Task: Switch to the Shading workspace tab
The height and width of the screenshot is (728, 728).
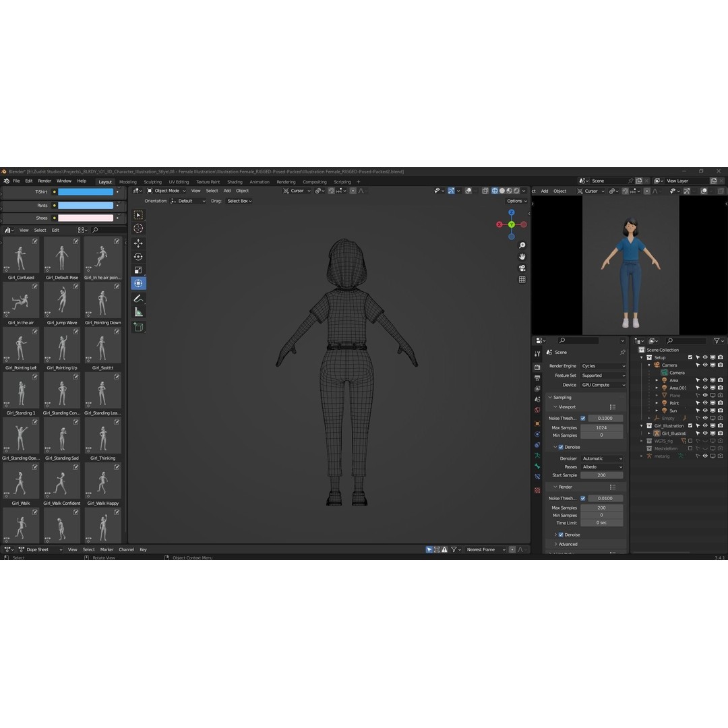Action: pyautogui.click(x=235, y=182)
